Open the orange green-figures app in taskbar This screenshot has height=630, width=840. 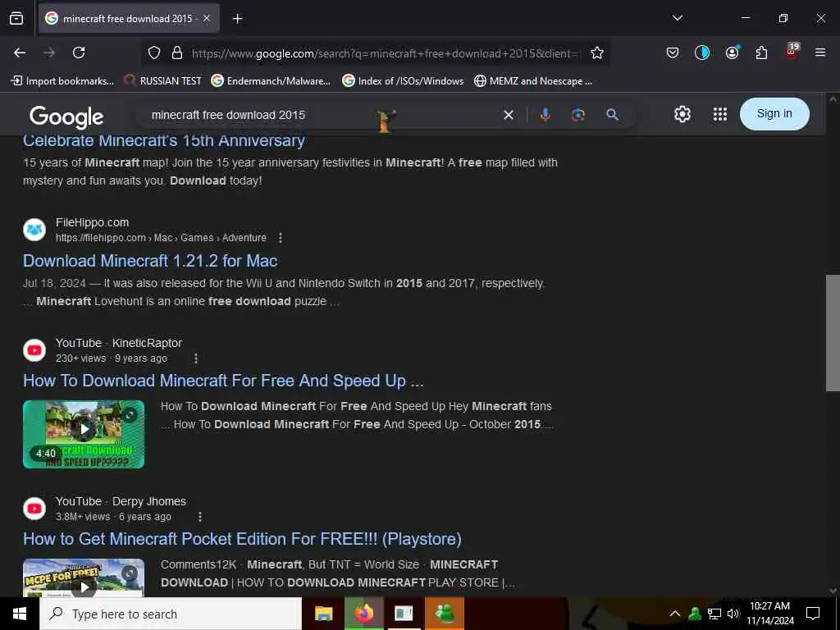click(x=445, y=614)
